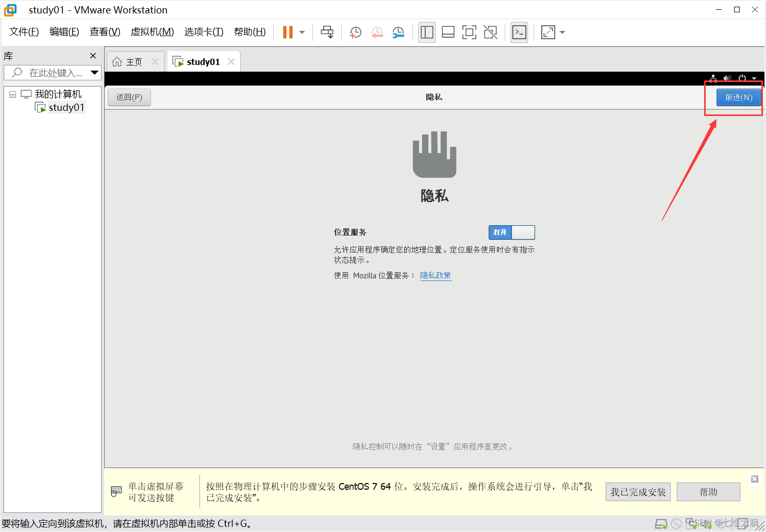This screenshot has width=766, height=532.
Task: Open the 帮助(H) menu
Action: pyautogui.click(x=250, y=32)
